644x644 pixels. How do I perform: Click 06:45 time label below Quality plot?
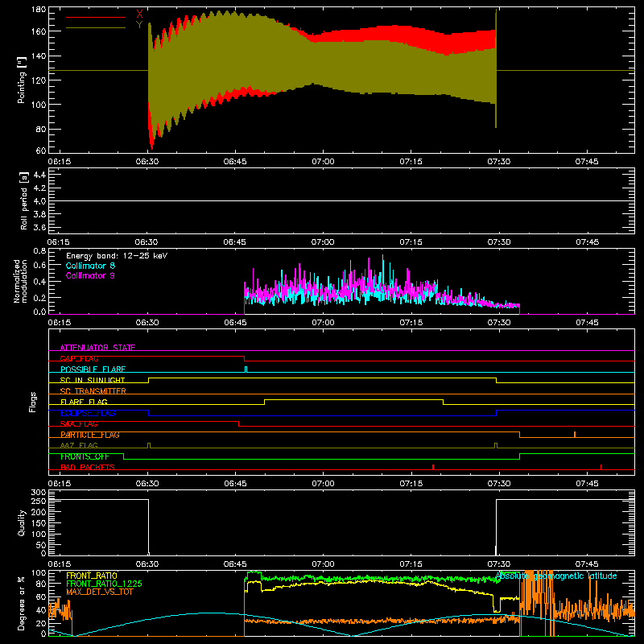(235, 564)
